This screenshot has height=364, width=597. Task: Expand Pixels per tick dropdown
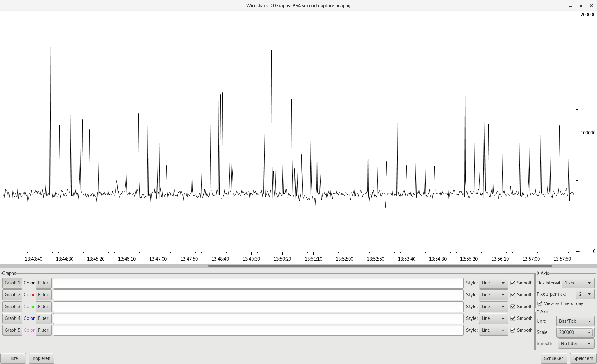point(585,294)
